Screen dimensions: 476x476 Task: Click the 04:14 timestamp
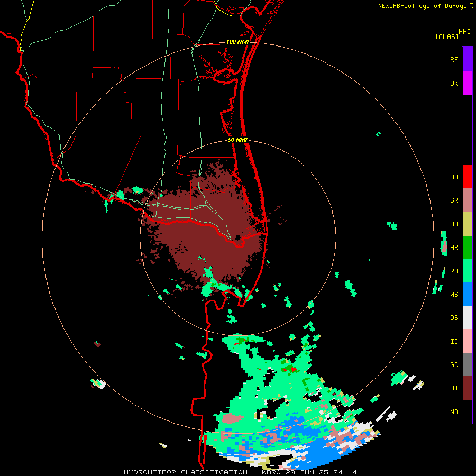click(x=344, y=472)
